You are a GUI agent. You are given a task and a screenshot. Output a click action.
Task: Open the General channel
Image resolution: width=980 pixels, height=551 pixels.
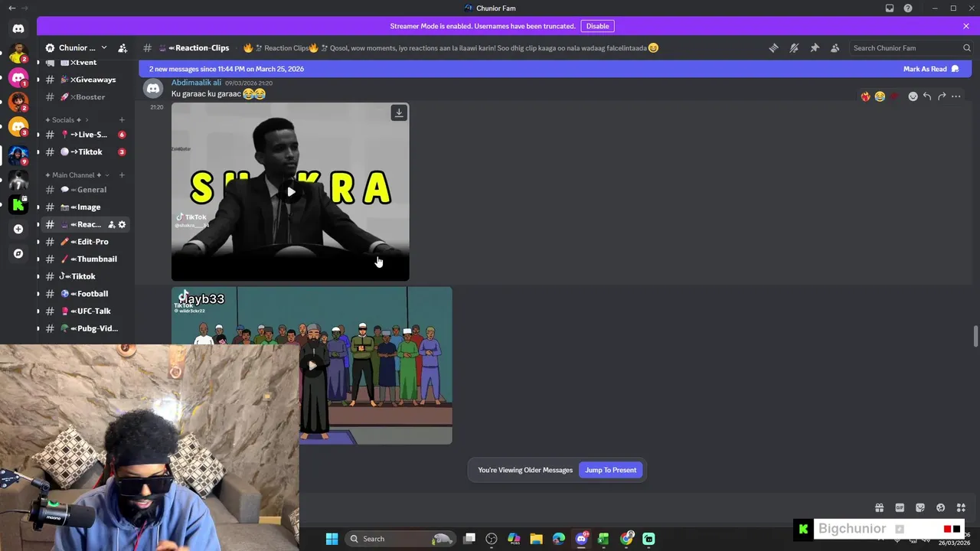[x=84, y=190]
